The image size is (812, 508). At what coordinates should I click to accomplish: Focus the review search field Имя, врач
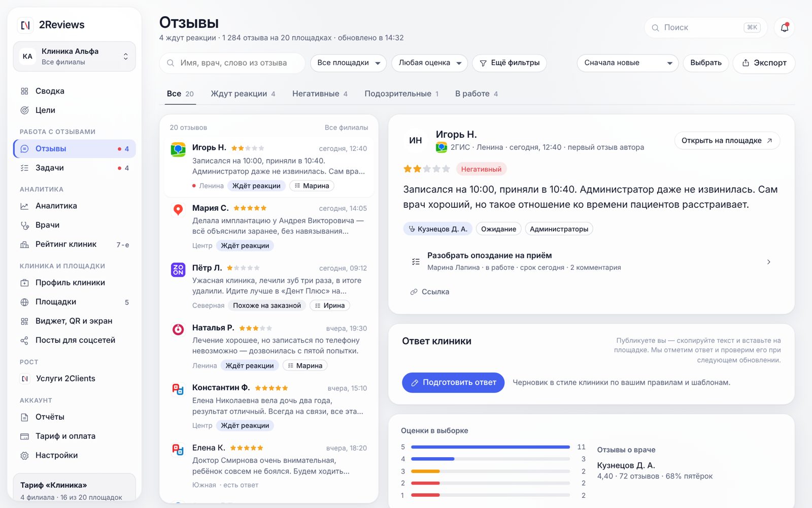coord(232,63)
